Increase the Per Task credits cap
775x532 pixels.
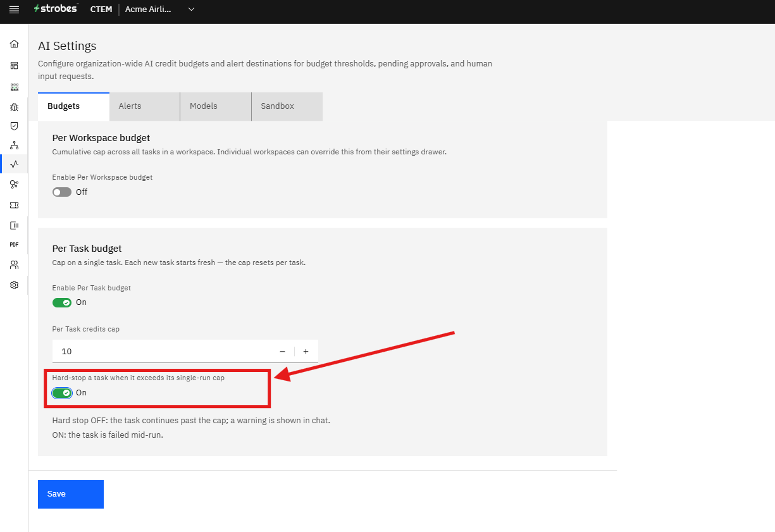306,351
